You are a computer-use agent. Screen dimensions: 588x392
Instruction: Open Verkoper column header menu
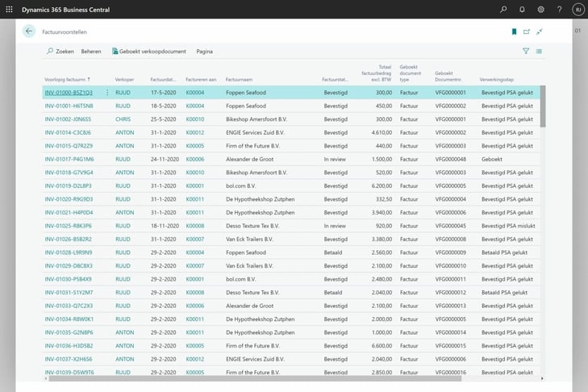click(124, 80)
